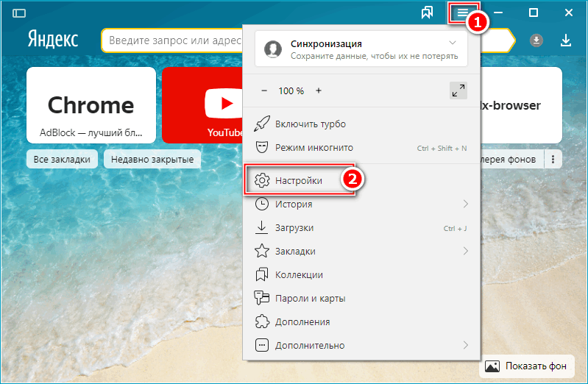
Task: Maximize the browser window
Action: click(534, 13)
